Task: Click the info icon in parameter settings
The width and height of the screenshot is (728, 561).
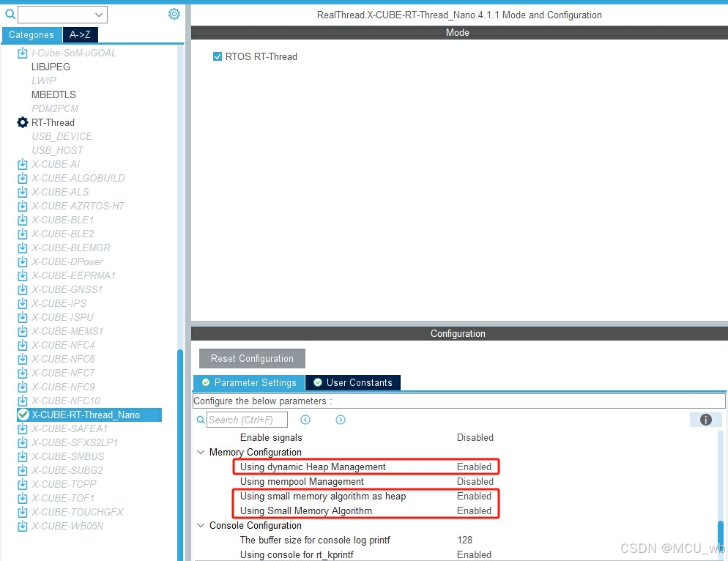Action: [x=706, y=420]
